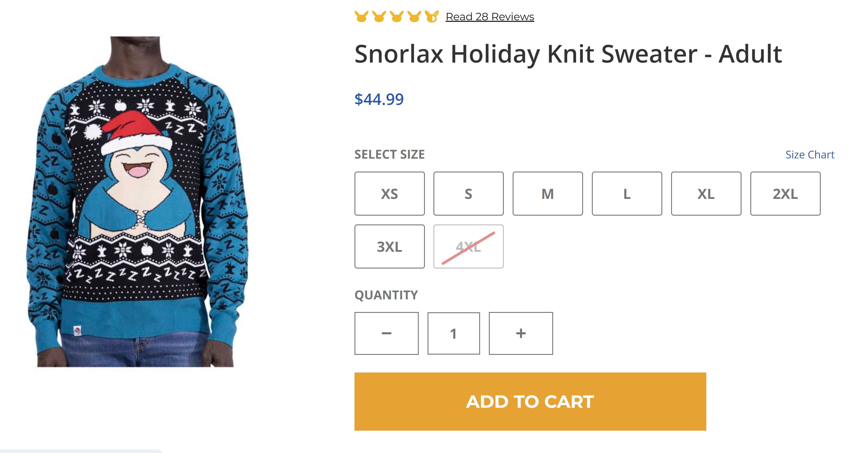This screenshot has width=868, height=453.
Task: Open the Size Chart link
Action: [810, 155]
